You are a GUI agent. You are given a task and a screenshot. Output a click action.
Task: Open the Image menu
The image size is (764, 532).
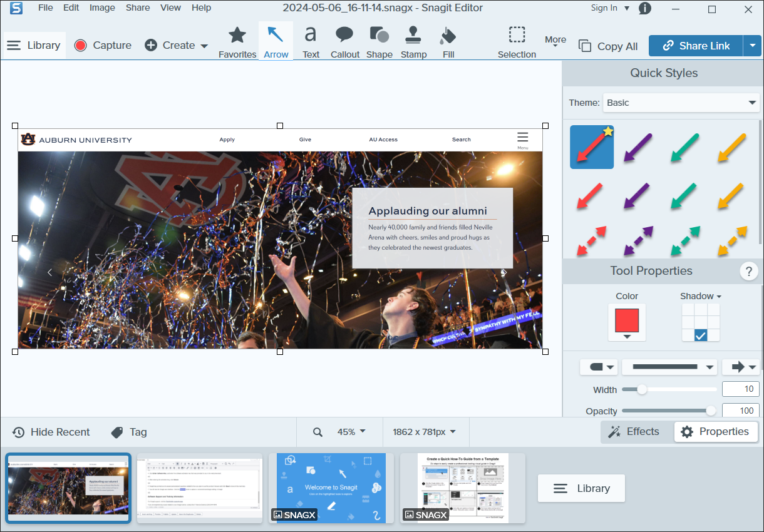[x=102, y=8]
